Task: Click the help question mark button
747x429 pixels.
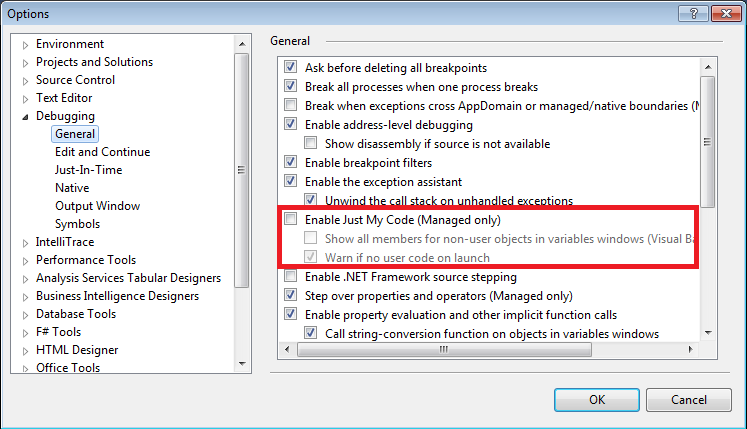Action: click(x=689, y=13)
